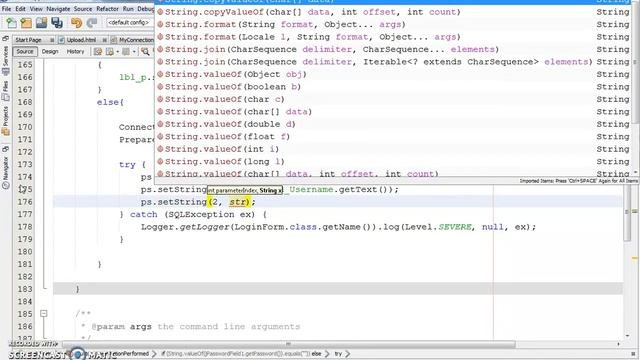This screenshot has height=360, width=640.
Task: Click the New File toolbar icon
Action: click(x=11, y=23)
